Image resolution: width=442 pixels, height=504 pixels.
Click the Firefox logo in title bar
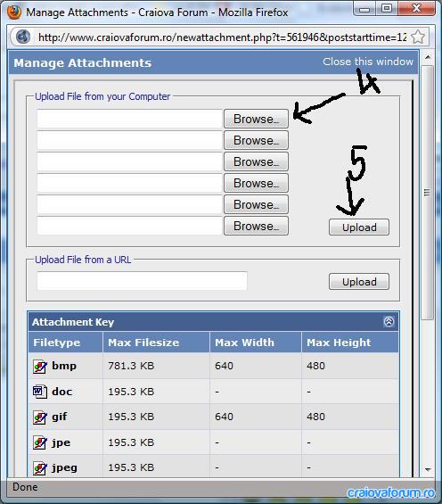pyautogui.click(x=13, y=12)
